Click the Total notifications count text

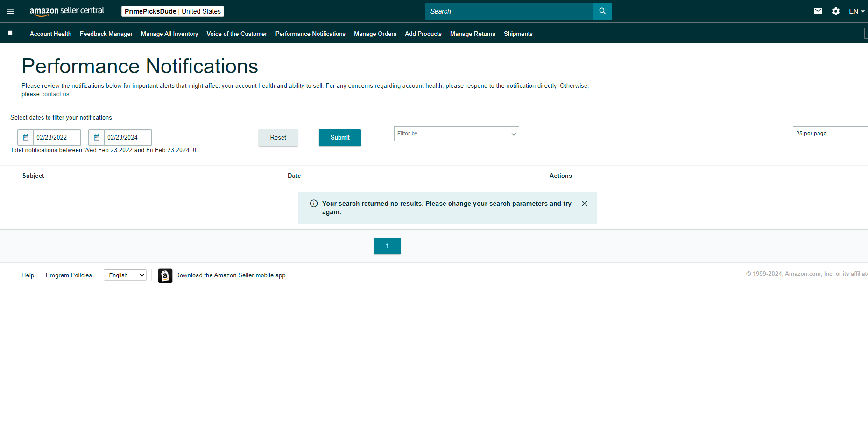click(103, 150)
